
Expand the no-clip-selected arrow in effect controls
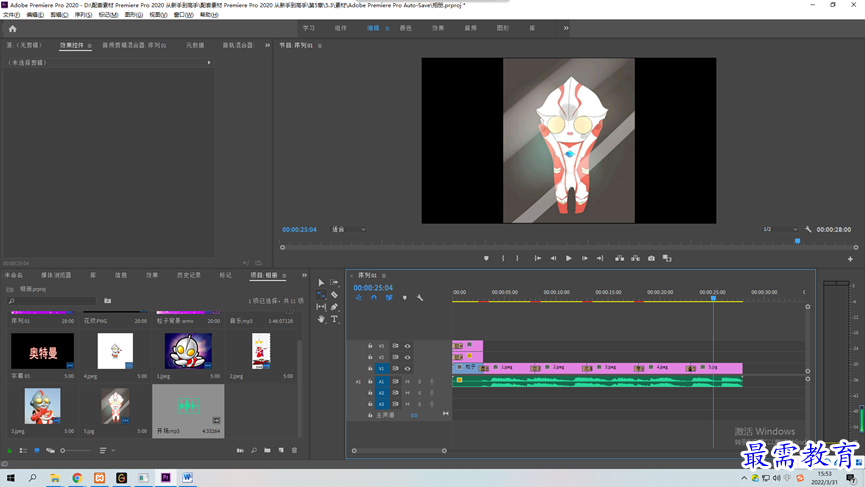pyautogui.click(x=209, y=63)
